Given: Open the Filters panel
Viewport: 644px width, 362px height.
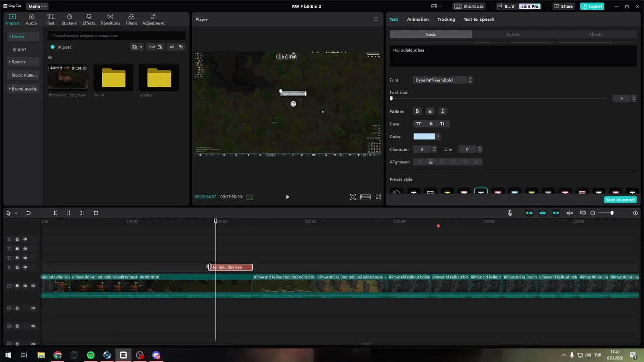Looking at the screenshot, I should (131, 20).
